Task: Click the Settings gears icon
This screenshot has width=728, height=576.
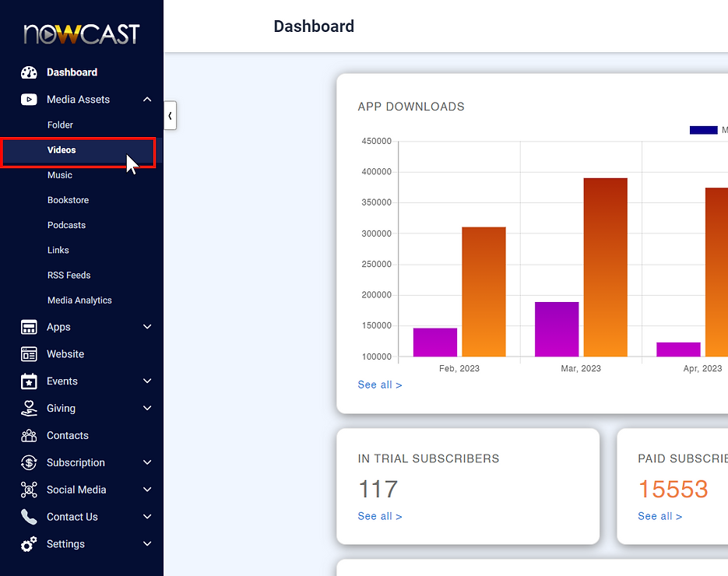Action: tap(29, 544)
